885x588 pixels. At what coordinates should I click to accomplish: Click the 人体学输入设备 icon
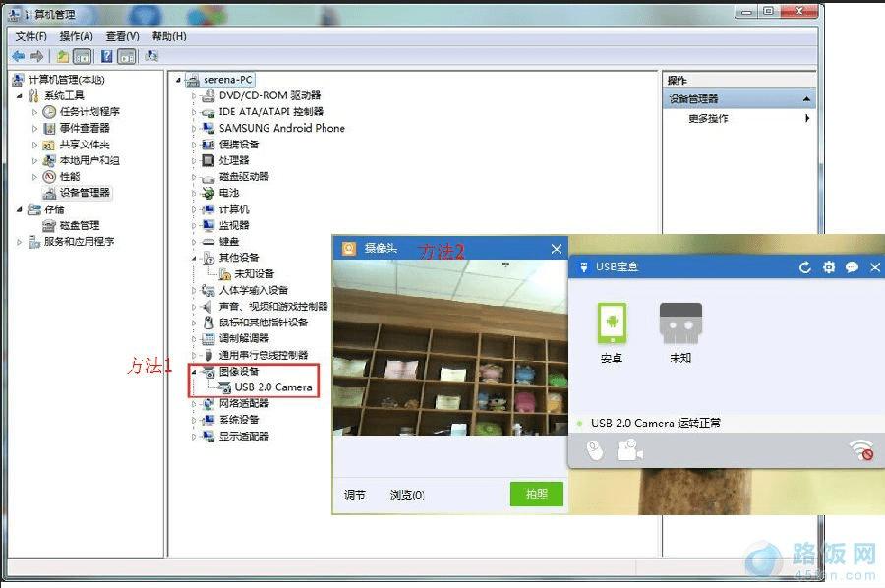click(208, 291)
